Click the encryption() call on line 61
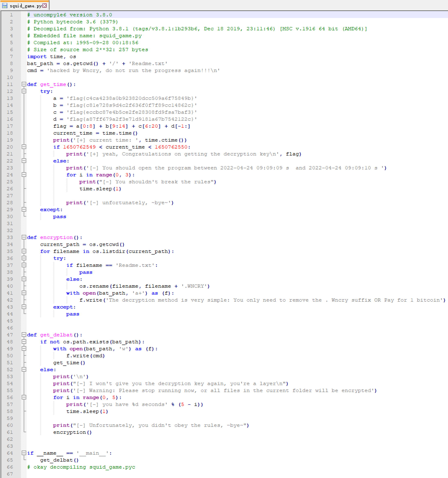Screen dimensions: 448x478 (x=72, y=432)
